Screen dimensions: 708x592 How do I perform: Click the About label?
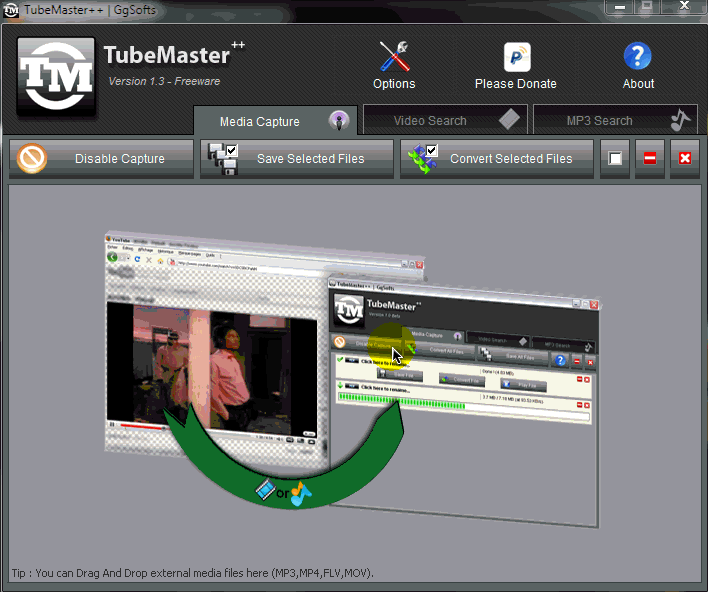(638, 84)
